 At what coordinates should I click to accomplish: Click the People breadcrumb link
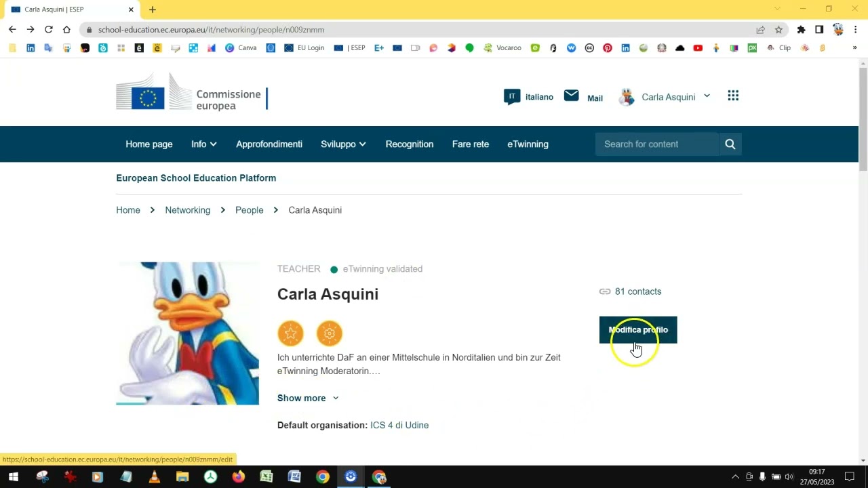pyautogui.click(x=250, y=210)
